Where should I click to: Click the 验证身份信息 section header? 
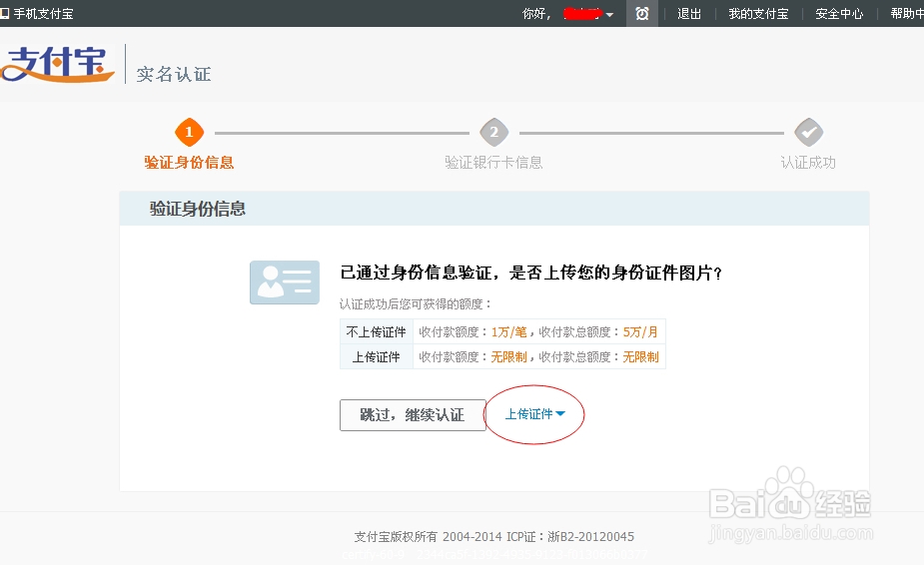[198, 209]
